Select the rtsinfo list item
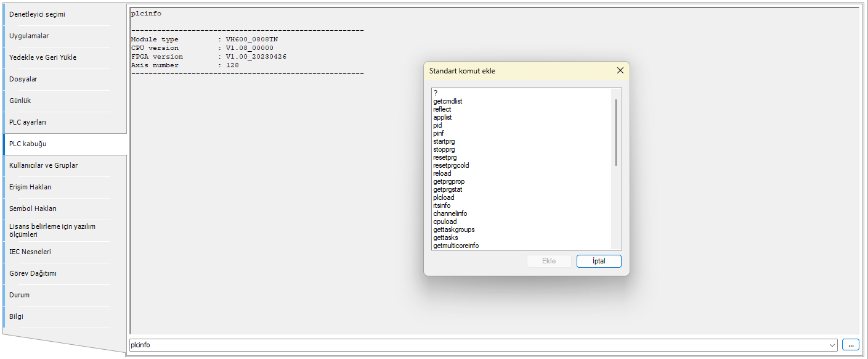868x359 pixels. pos(442,205)
